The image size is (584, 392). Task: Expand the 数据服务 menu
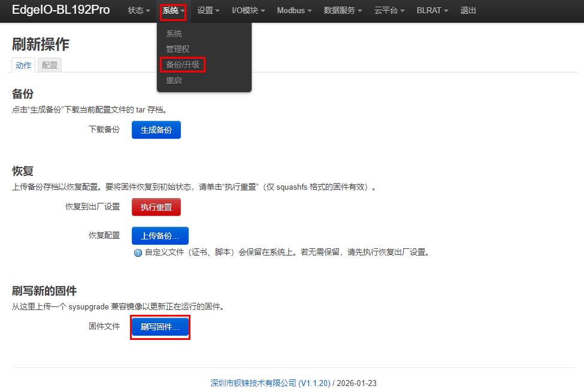(343, 10)
